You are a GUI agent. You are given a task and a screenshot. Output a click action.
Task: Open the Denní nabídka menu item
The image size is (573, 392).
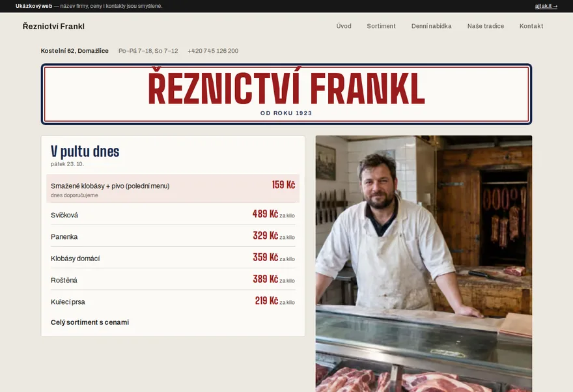coord(432,26)
